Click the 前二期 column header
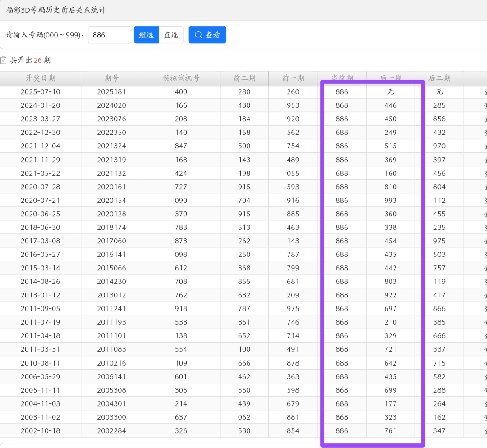Viewport: 487px width, 448px height. [x=244, y=78]
